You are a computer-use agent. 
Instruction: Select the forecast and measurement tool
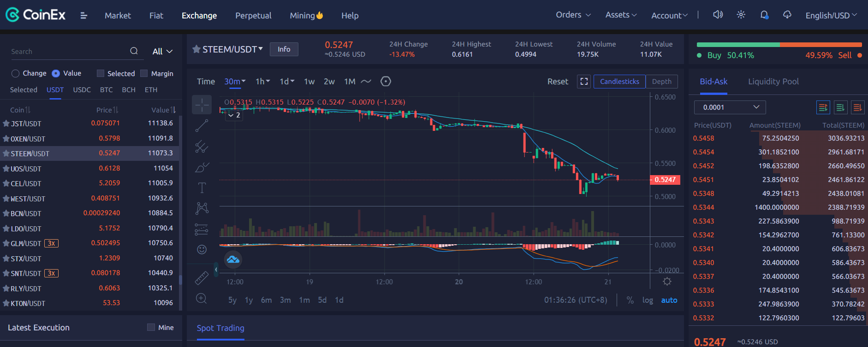[x=202, y=229]
